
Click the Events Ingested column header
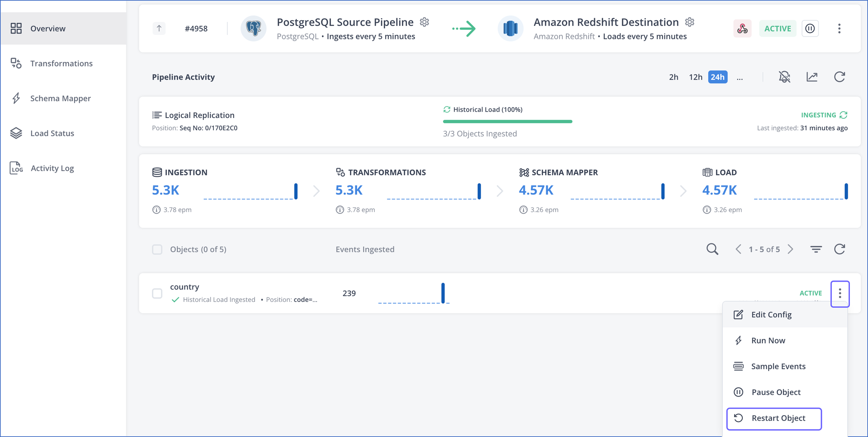pos(365,249)
